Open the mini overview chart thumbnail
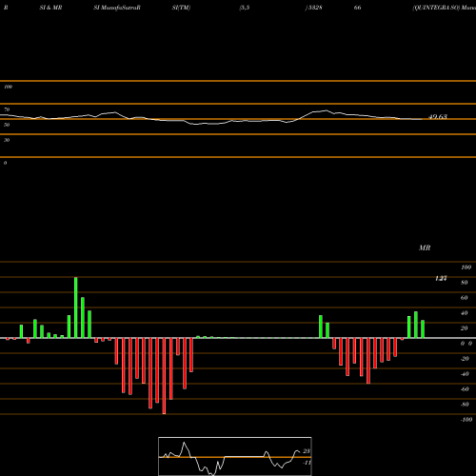Image resolution: width=476 pixels, height=476 pixels. pyautogui.click(x=235, y=456)
